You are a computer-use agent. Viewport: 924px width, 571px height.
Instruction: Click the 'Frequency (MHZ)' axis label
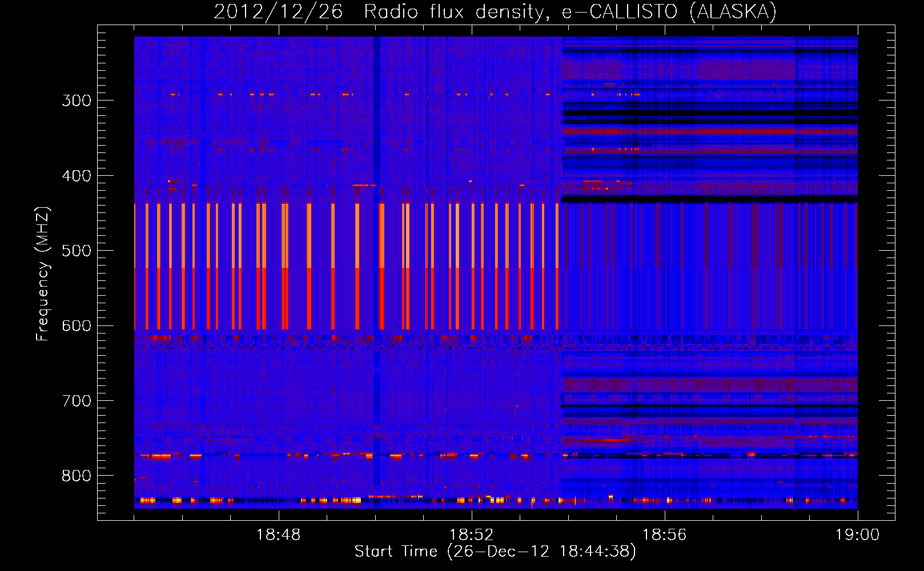pyautogui.click(x=43, y=274)
